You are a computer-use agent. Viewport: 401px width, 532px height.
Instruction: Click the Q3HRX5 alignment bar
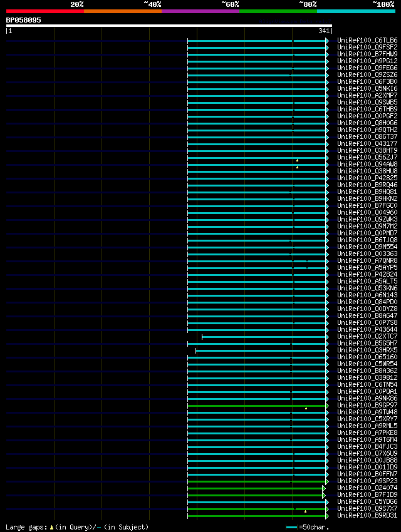262,351
